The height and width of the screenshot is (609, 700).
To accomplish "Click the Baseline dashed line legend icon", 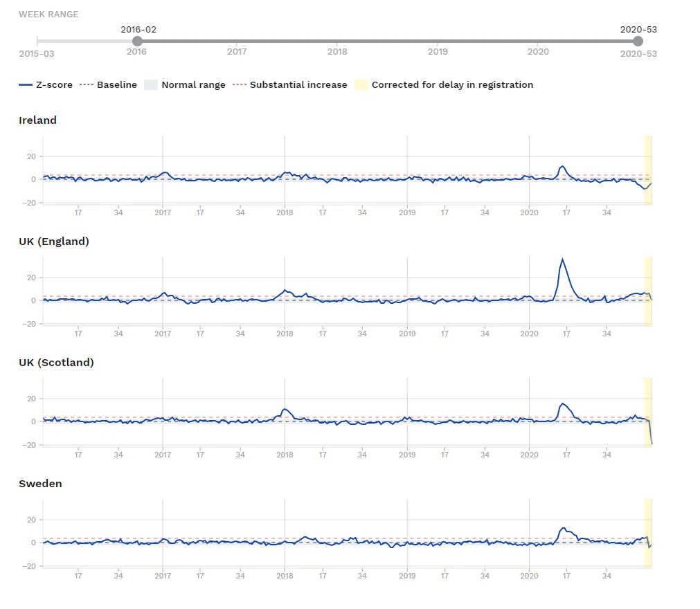I will click(86, 85).
